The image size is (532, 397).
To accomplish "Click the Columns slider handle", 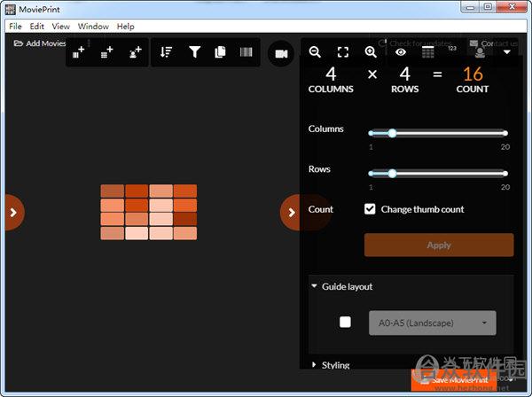I will pos(392,133).
